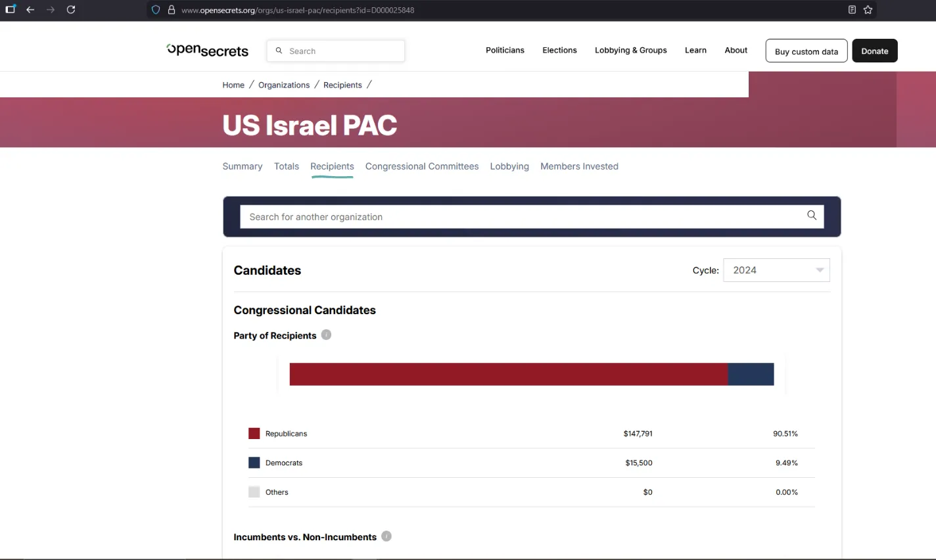Click the 90.51% percentage value
This screenshot has width=936, height=560.
click(x=785, y=434)
